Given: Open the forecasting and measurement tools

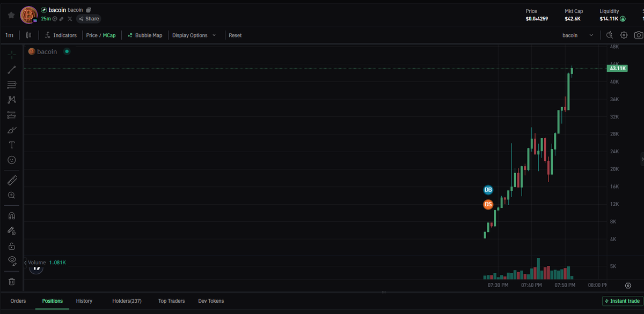Looking at the screenshot, I should [12, 115].
